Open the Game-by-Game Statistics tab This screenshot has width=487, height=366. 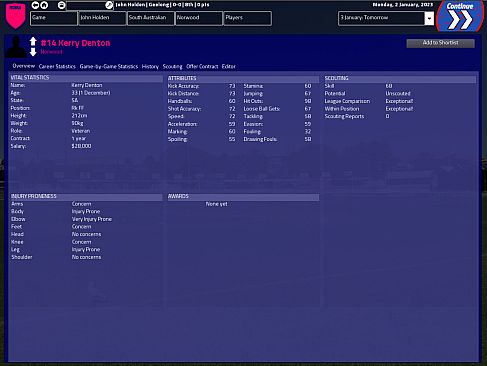click(109, 66)
